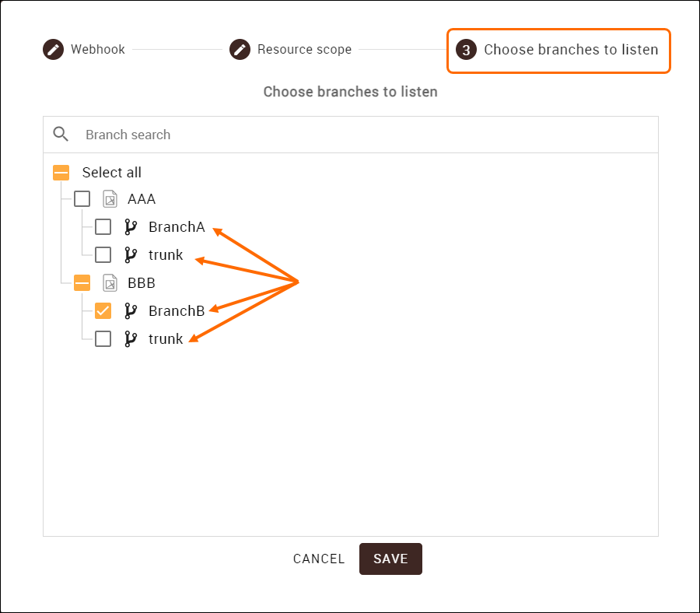
Task: Click the branch icon of trunk under BBB
Action: tap(131, 339)
